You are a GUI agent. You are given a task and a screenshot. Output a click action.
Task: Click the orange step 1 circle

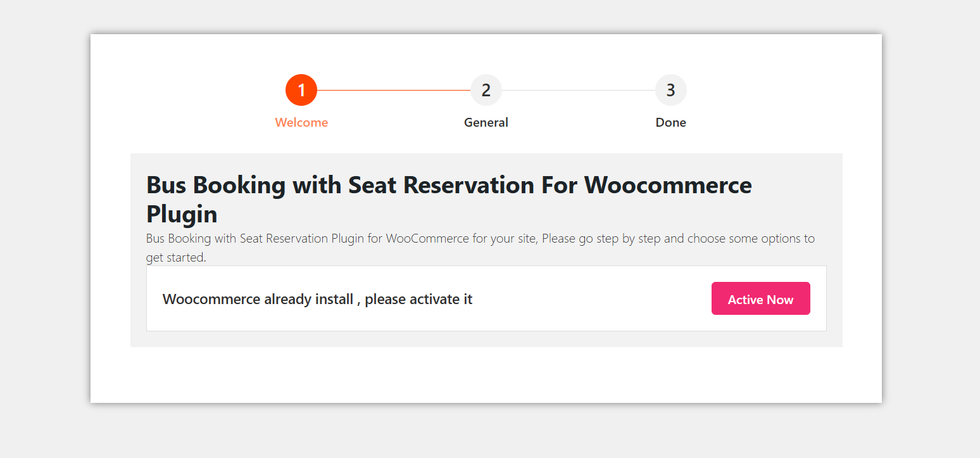[301, 90]
